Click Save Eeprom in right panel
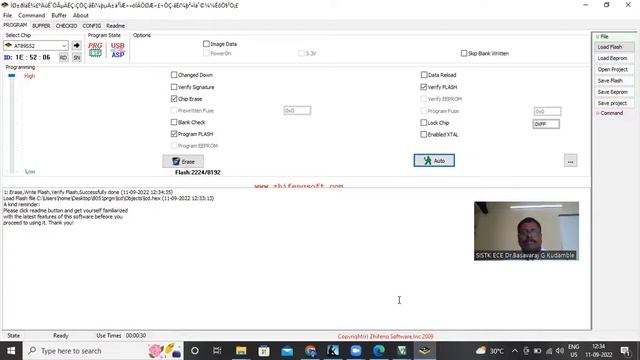 click(614, 92)
